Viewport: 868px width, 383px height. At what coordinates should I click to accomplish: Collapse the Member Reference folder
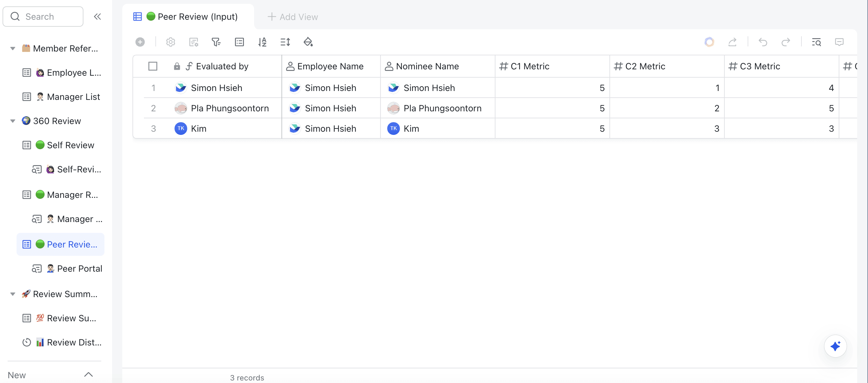coord(13,48)
